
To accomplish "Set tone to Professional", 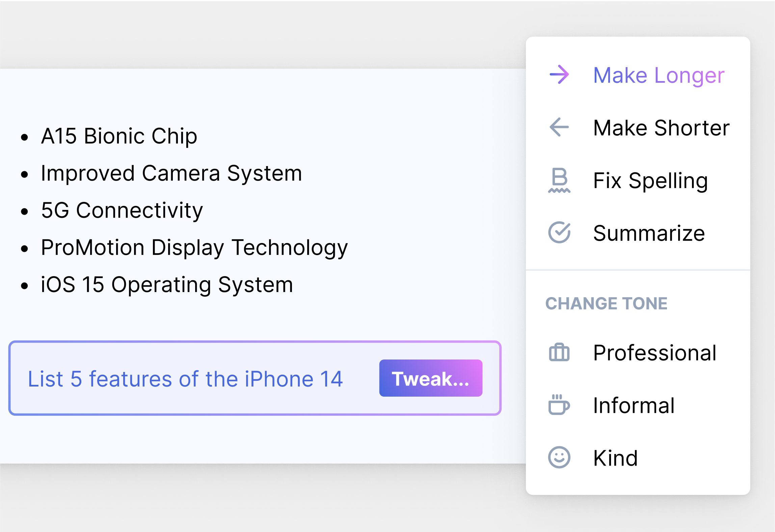I will [638, 352].
